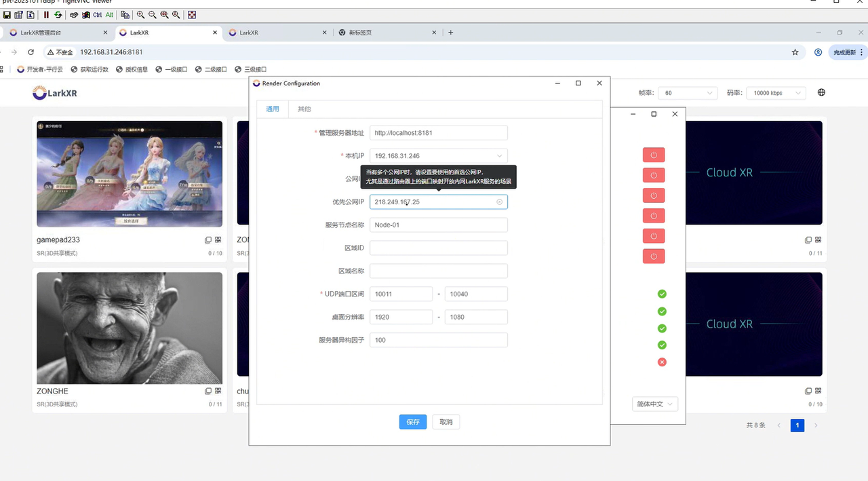This screenshot has width=868, height=481.
Task: Go to page 1 in pagination
Action: point(797,425)
